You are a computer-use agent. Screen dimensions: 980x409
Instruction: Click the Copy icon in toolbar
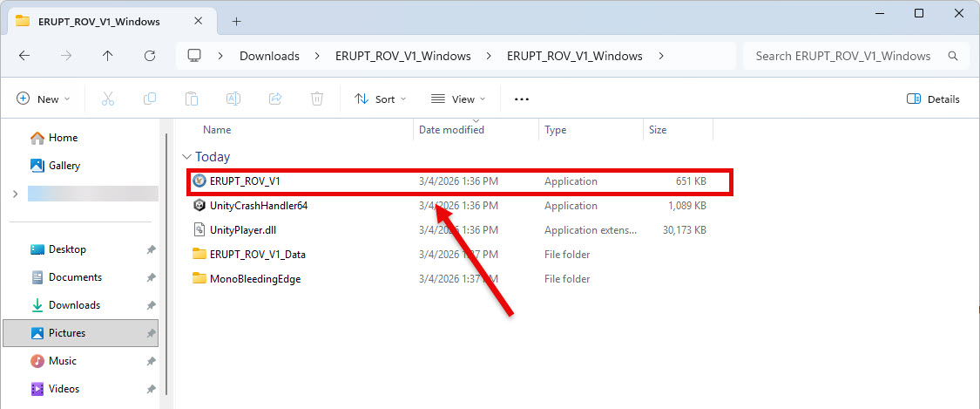tap(149, 99)
